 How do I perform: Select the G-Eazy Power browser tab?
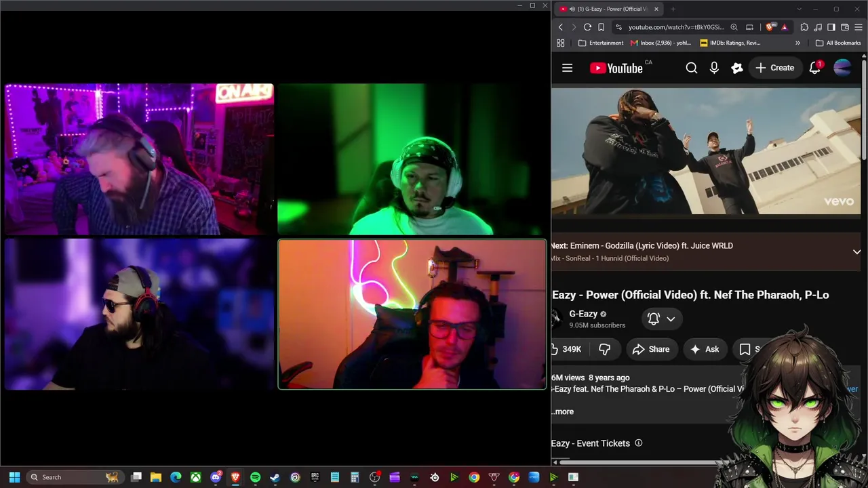tap(610, 9)
